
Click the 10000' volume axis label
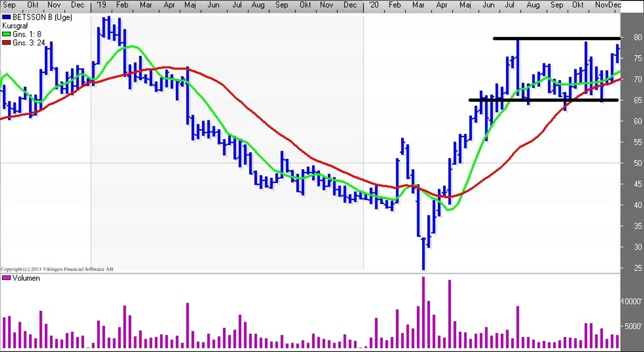(631, 301)
